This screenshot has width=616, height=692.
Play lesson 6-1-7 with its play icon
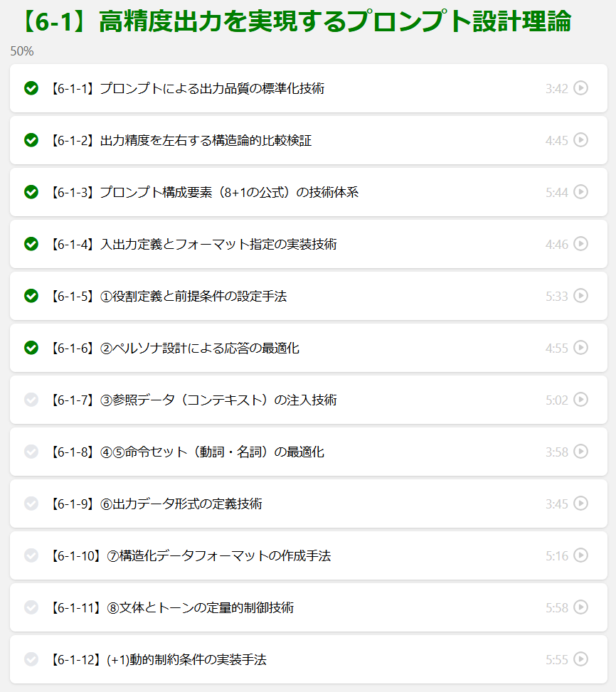click(580, 400)
